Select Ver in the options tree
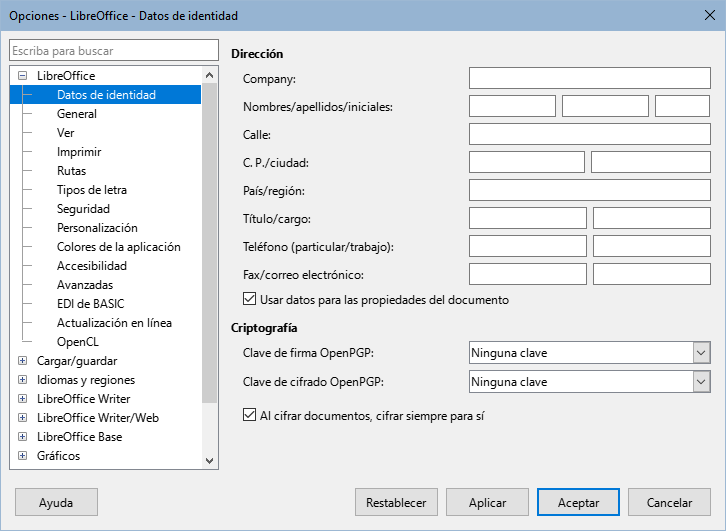 point(65,132)
